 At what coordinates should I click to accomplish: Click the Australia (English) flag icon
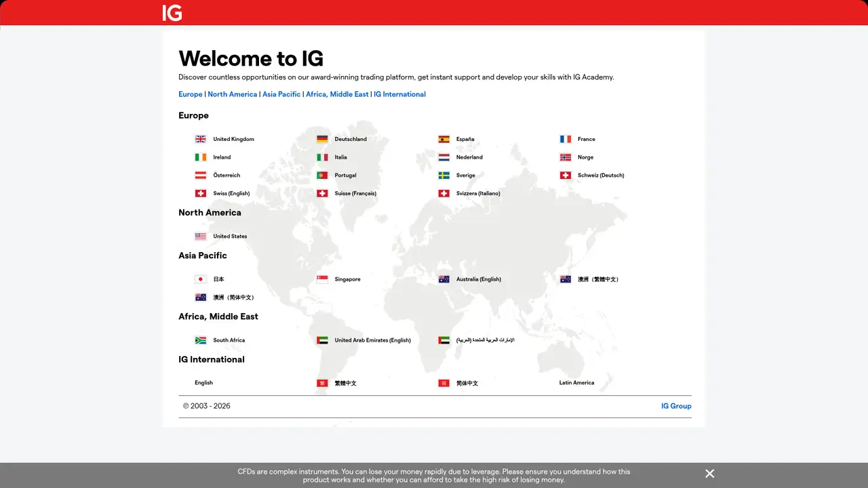click(x=444, y=279)
